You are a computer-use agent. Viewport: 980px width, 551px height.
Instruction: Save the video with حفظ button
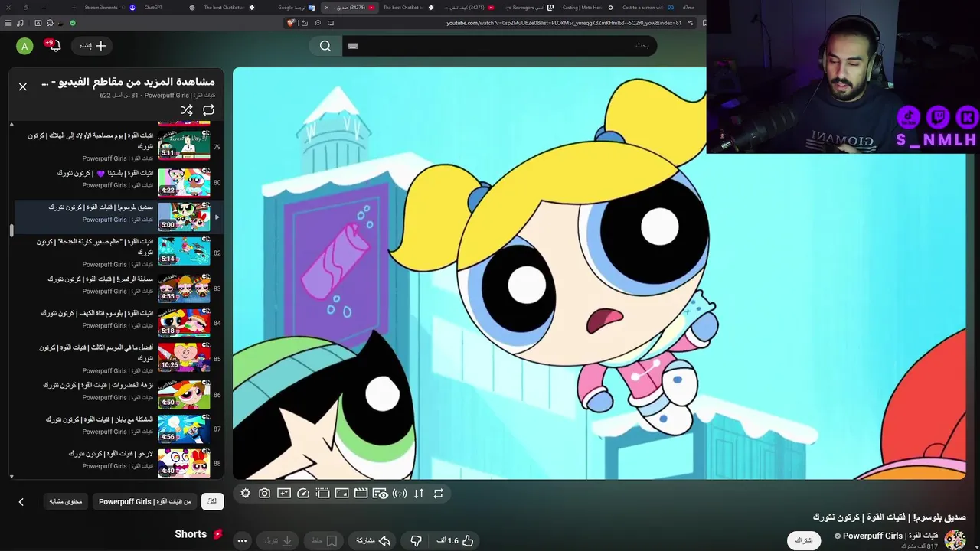324,540
